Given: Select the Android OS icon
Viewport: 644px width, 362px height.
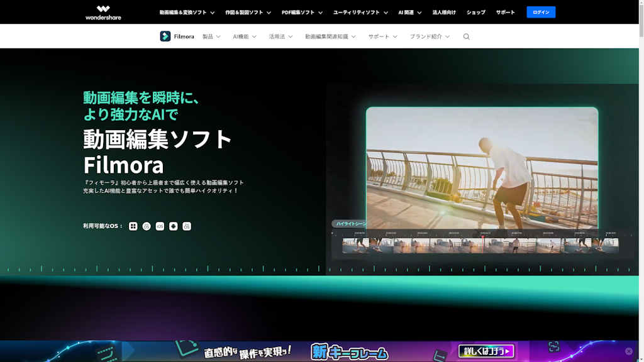Looking at the screenshot, I should (174, 226).
